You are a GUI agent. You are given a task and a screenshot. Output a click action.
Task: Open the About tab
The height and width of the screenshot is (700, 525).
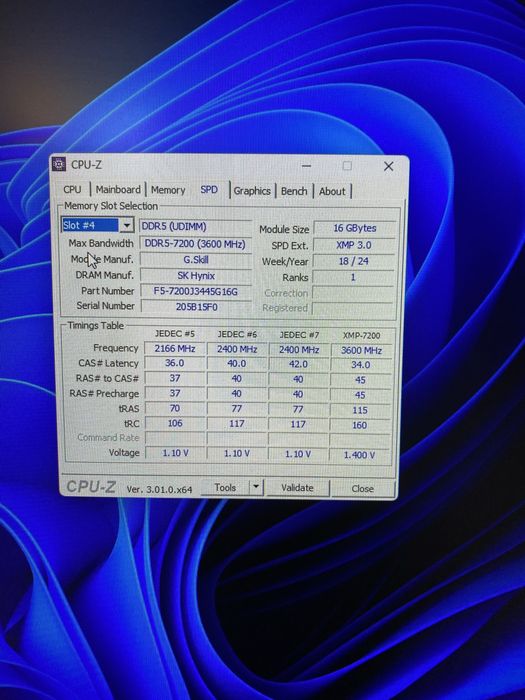(332, 191)
